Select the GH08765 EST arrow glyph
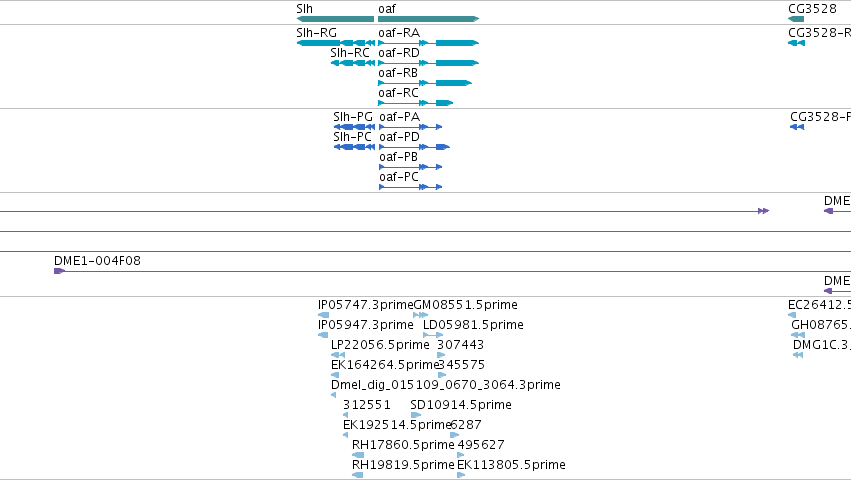 click(x=798, y=335)
